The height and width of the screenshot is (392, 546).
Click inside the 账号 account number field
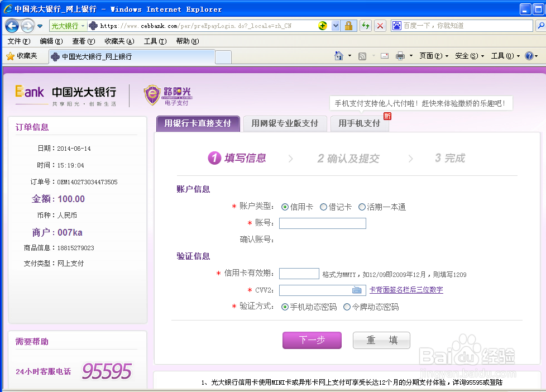tap(322, 223)
